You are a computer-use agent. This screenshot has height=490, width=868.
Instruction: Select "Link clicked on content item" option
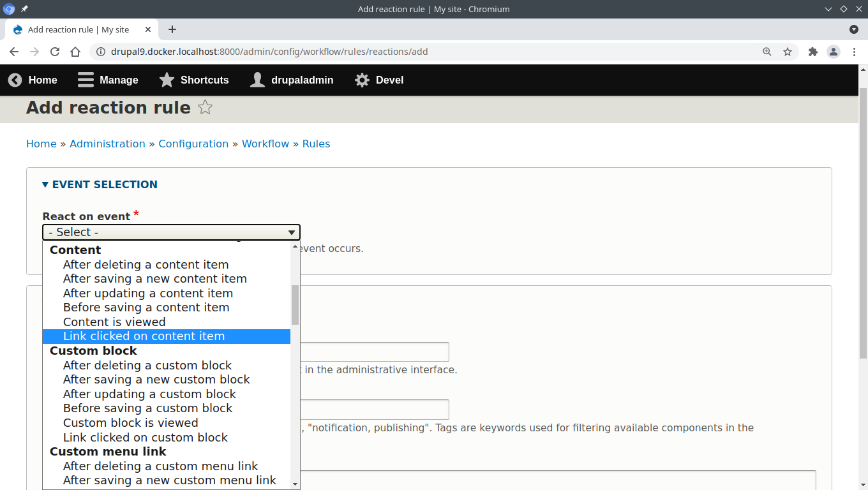click(144, 336)
